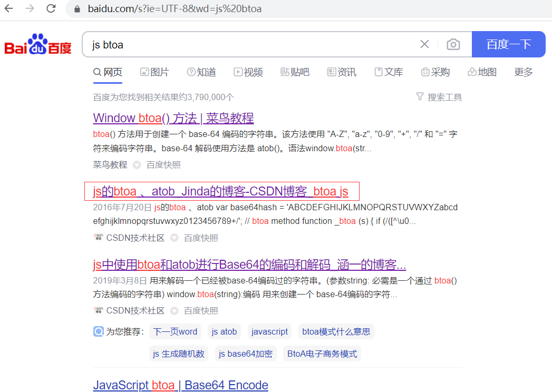Expand the 更多 menu
This screenshot has height=392, width=552.
click(524, 72)
